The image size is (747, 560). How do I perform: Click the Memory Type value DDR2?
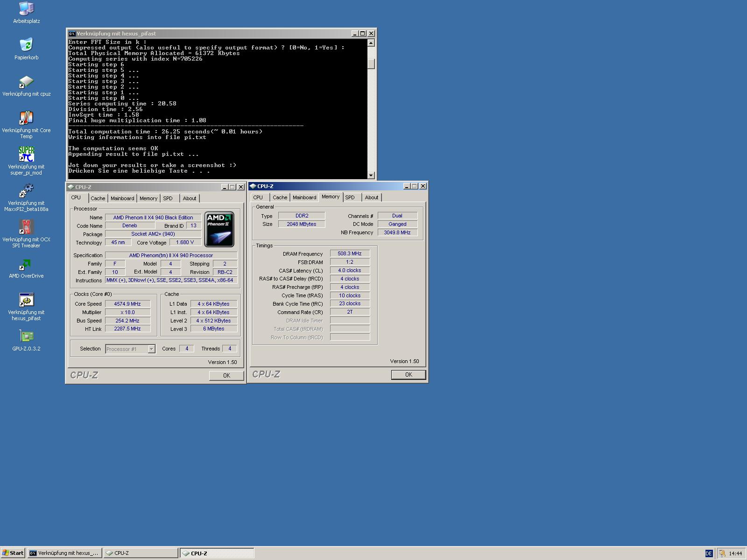(302, 216)
